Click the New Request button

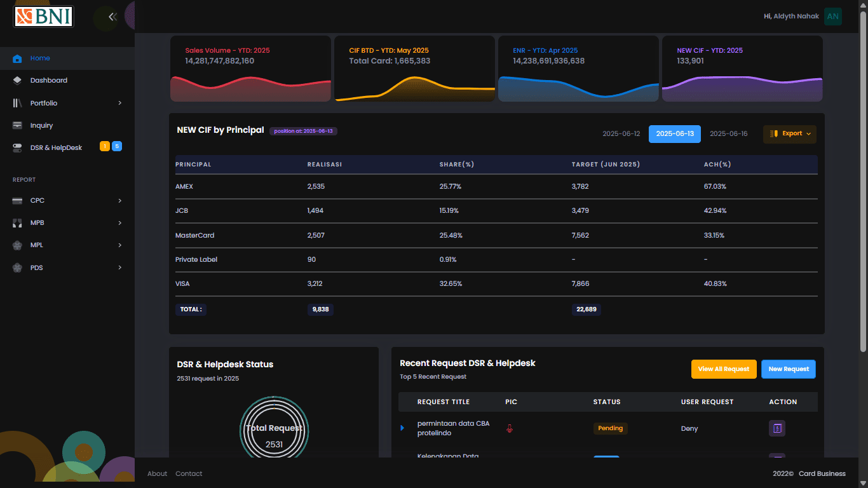[x=789, y=369]
